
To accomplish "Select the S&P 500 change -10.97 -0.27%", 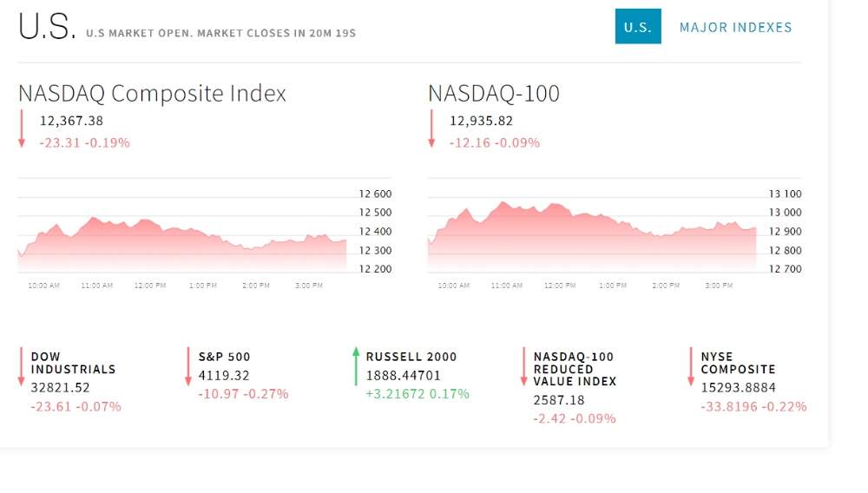I will point(244,394).
